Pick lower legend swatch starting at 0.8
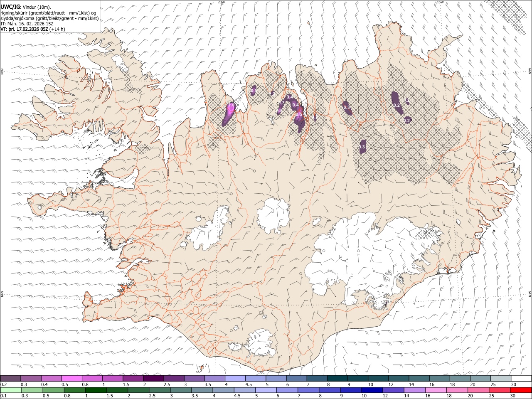532x399 pixels. (74, 390)
